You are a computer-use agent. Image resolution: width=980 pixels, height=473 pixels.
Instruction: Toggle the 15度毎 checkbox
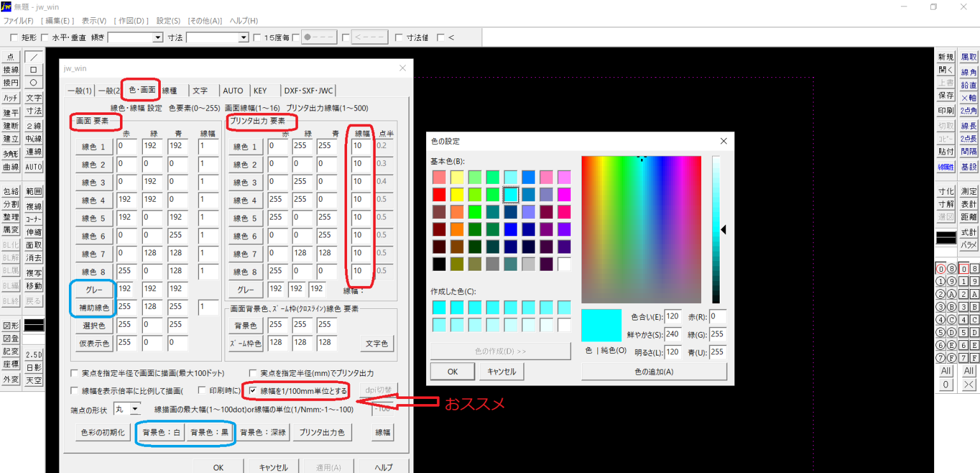(258, 38)
